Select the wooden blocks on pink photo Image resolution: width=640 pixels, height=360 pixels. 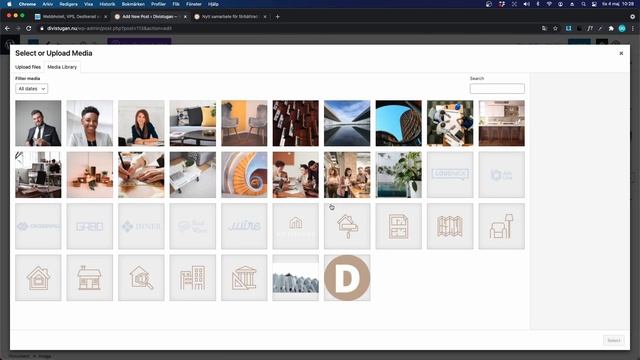point(90,175)
